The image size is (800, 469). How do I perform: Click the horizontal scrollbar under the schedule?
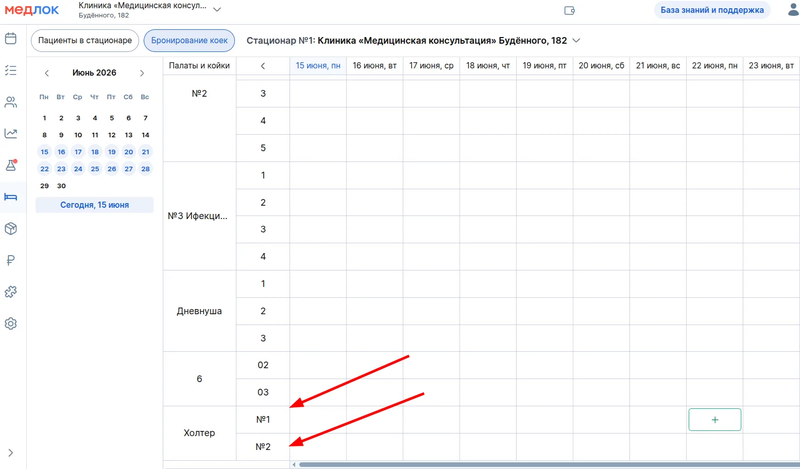point(548,464)
